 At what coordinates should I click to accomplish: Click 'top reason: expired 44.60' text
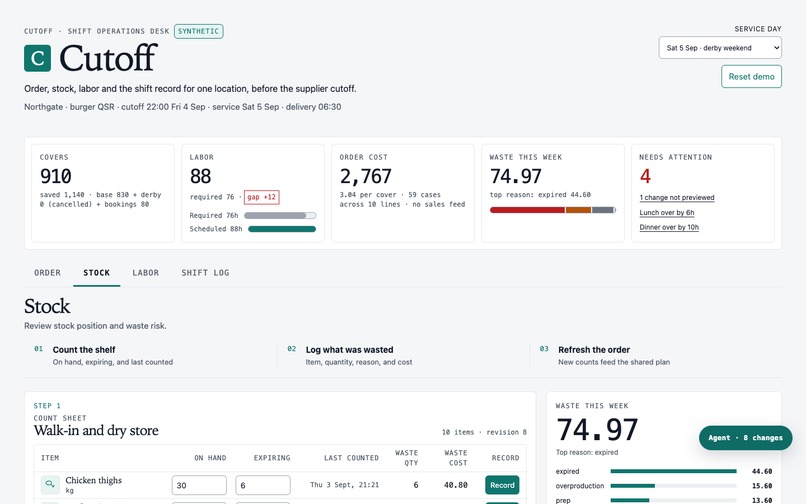click(x=540, y=195)
